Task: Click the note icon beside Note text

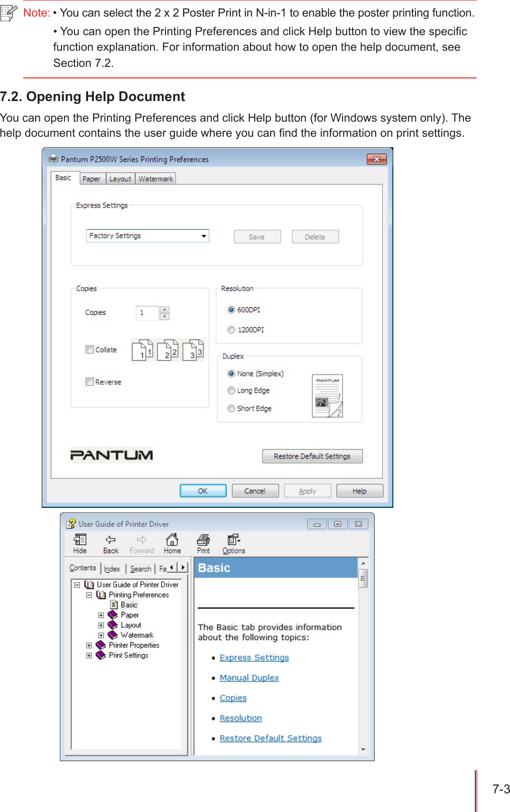Action: (x=9, y=13)
